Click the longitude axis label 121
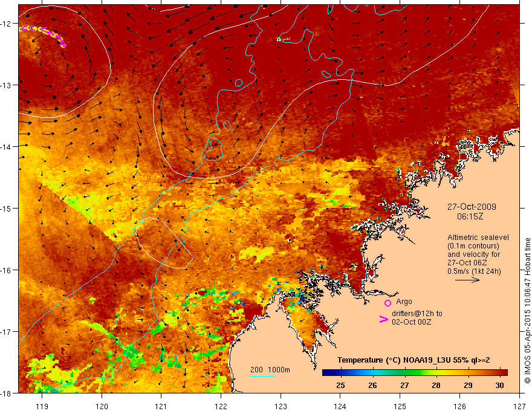Screen dimensions: 532x411 click(161, 406)
